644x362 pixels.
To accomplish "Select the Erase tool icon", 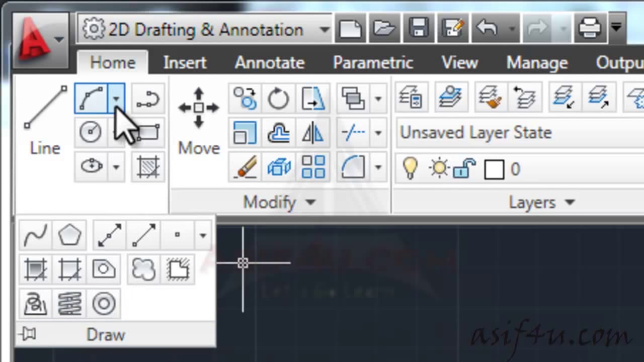I will click(245, 166).
